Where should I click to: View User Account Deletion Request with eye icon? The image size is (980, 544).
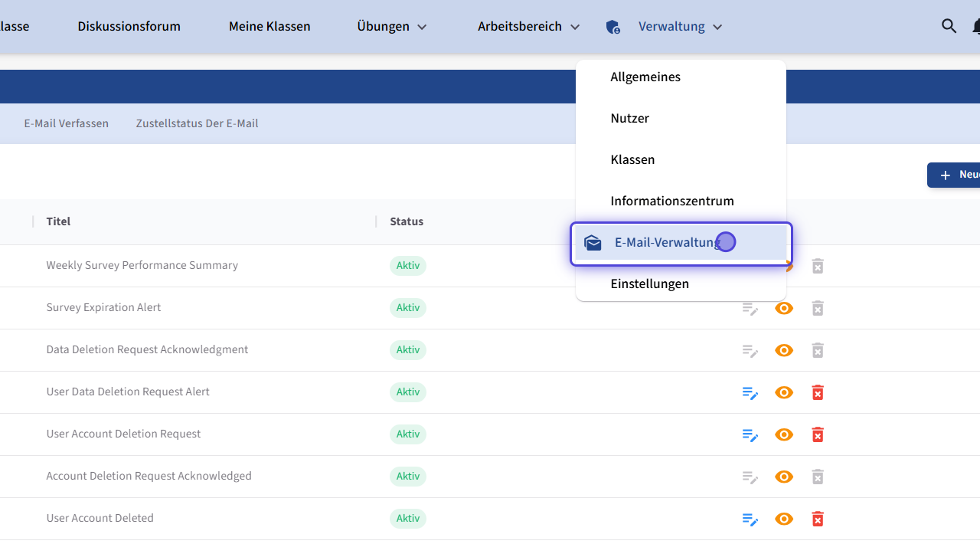pos(783,434)
